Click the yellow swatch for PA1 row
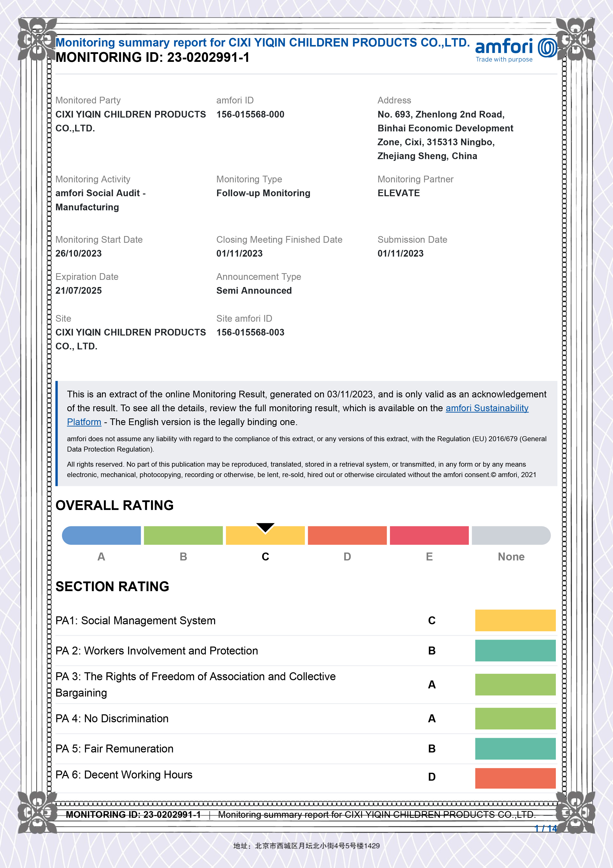613x868 pixels. point(515,620)
